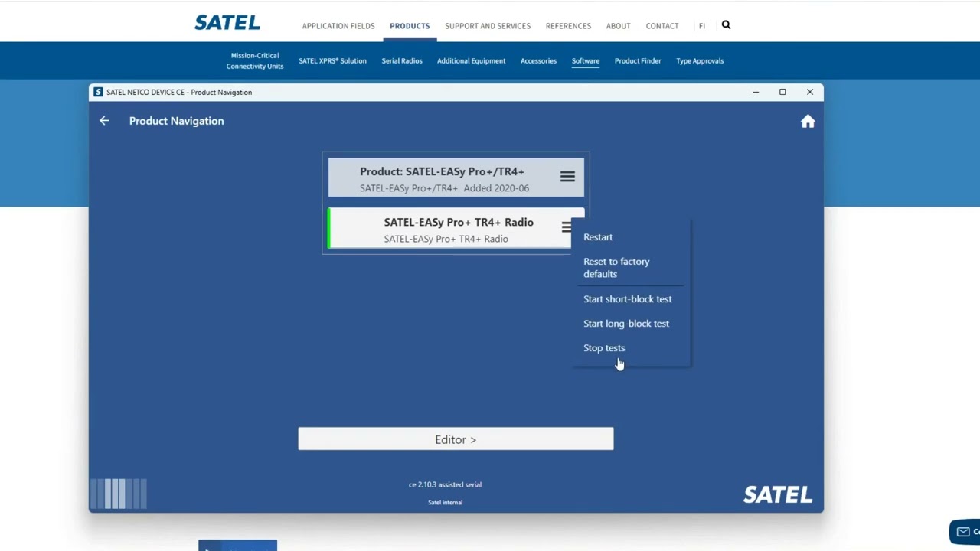Open the website search magnifier icon
Screen dimensions: 980x551
(726, 25)
